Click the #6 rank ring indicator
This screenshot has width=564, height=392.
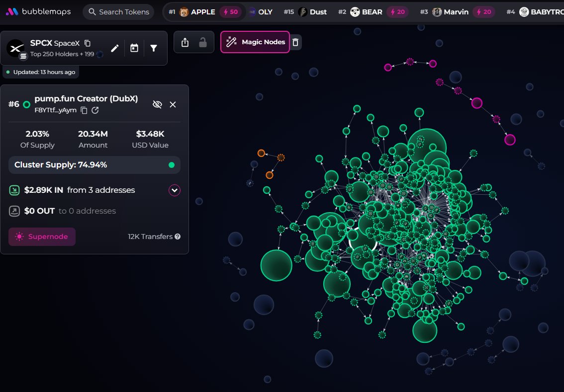coord(27,104)
